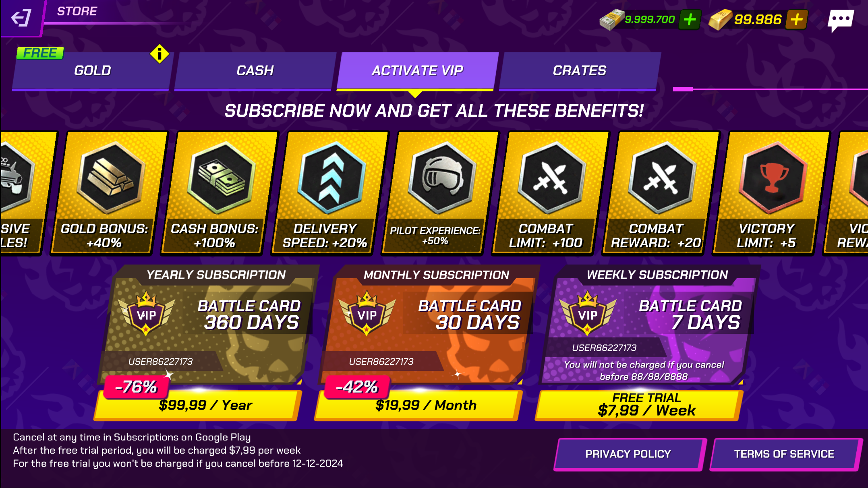
Task: Click the Combat Limit +100 swords card
Action: (x=549, y=193)
